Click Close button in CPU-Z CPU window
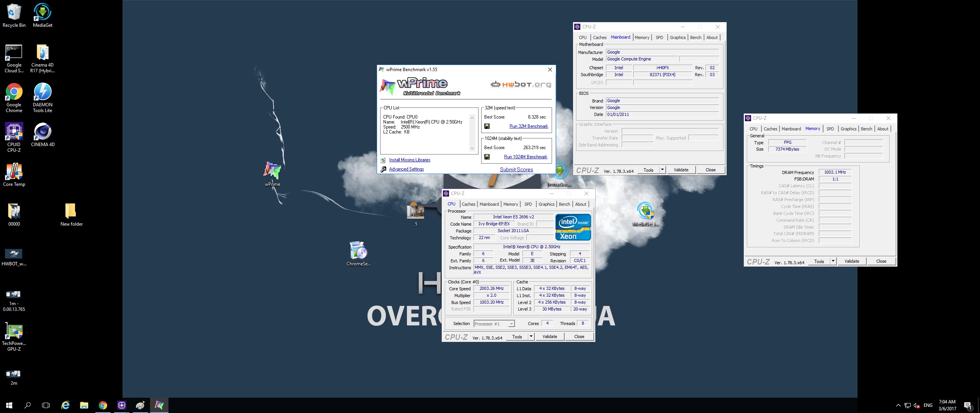980x413 pixels. (579, 337)
